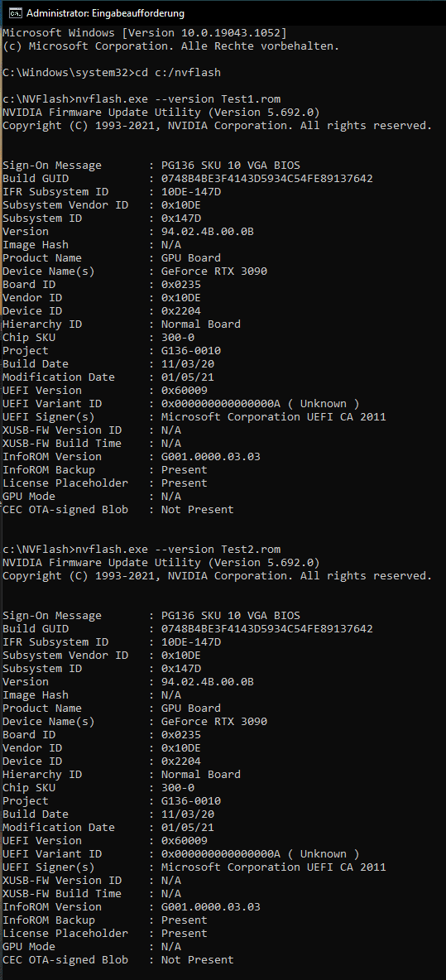Click Modification Date 01/05/21 in Test1.rom output

click(187, 377)
